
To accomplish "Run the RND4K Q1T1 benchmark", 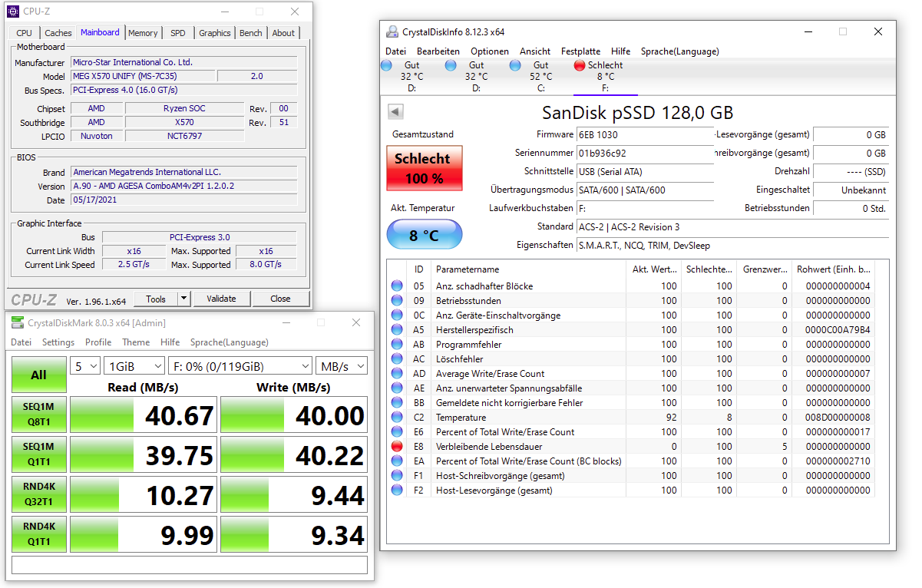I will click(x=38, y=534).
